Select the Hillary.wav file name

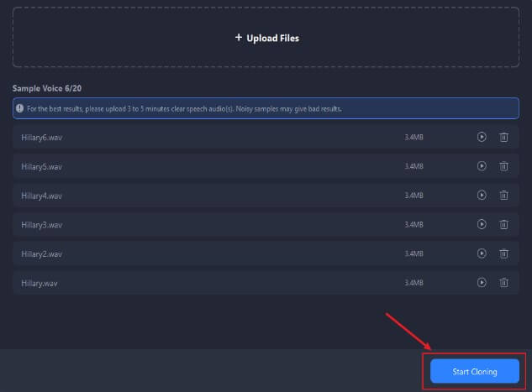(x=40, y=283)
